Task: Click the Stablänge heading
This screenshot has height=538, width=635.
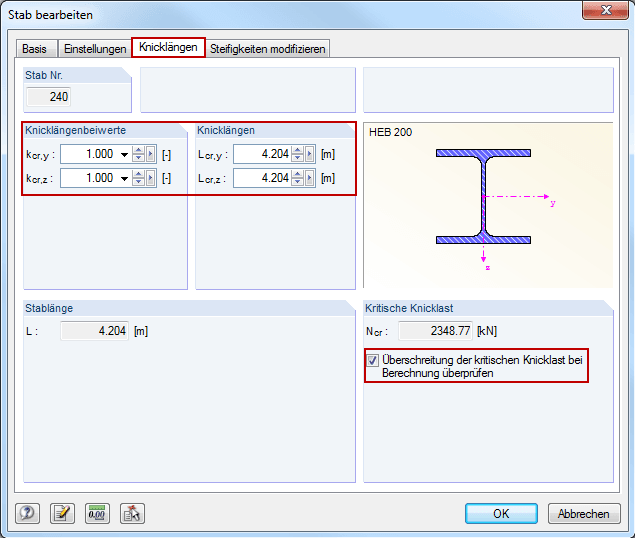Action: (x=49, y=308)
